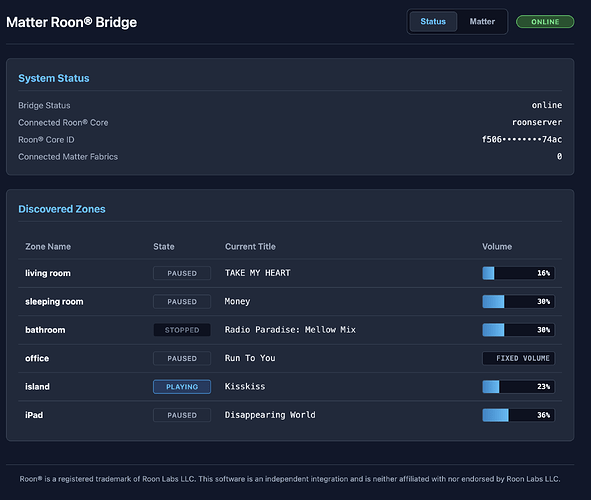Click PAUSED badge for office

(182, 358)
